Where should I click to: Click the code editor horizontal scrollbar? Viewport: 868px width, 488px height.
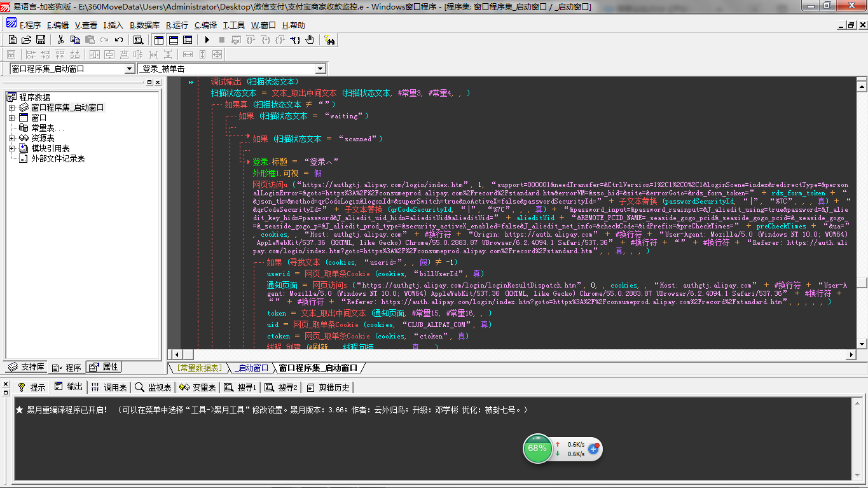[515, 354]
